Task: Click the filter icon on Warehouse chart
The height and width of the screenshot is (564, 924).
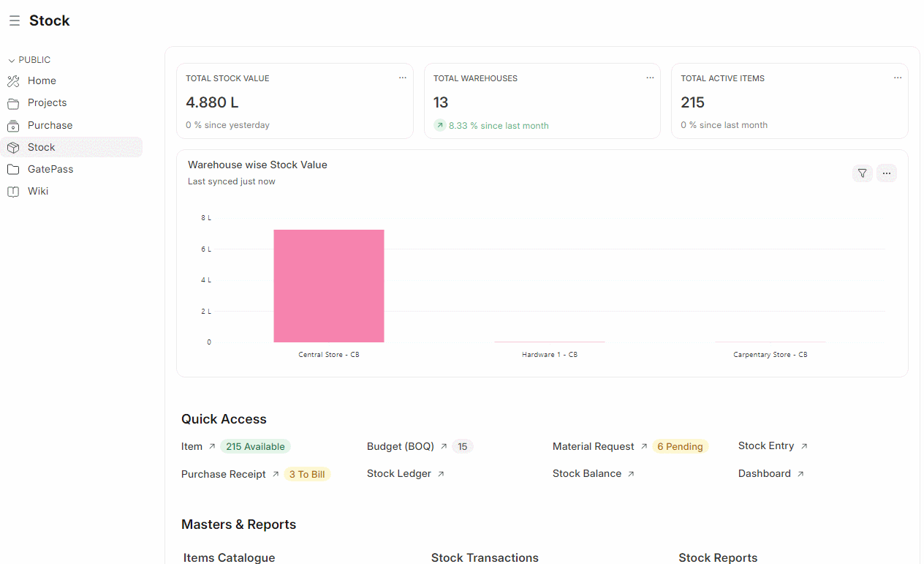Action: (863, 173)
